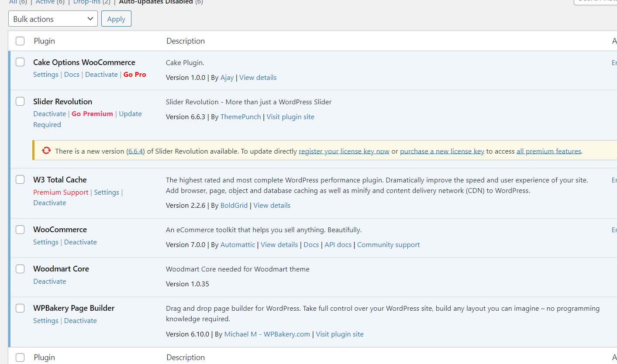
Task: Open the BoldGrid author link
Action: (234, 206)
